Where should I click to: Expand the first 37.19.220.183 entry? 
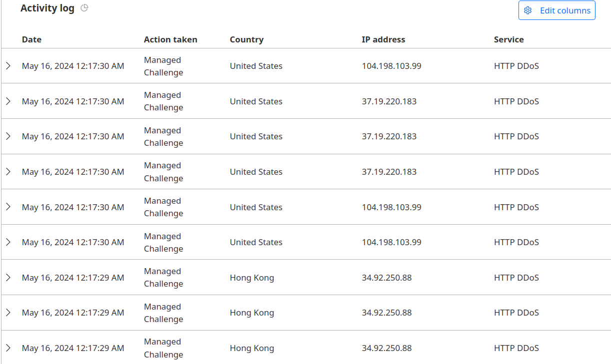click(x=8, y=101)
